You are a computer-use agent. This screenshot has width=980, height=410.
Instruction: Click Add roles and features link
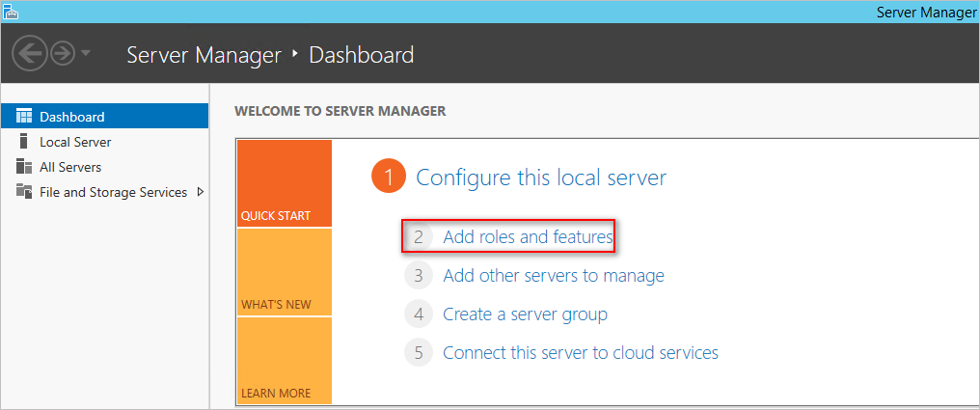coord(529,237)
